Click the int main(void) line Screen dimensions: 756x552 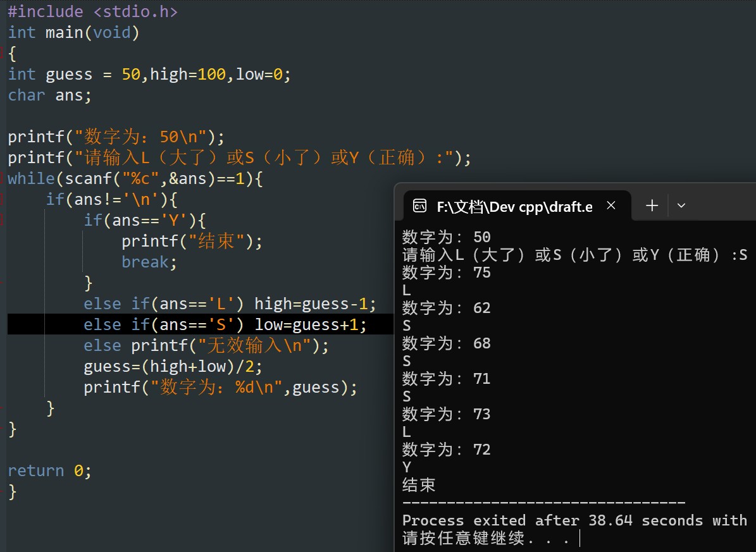tap(73, 33)
